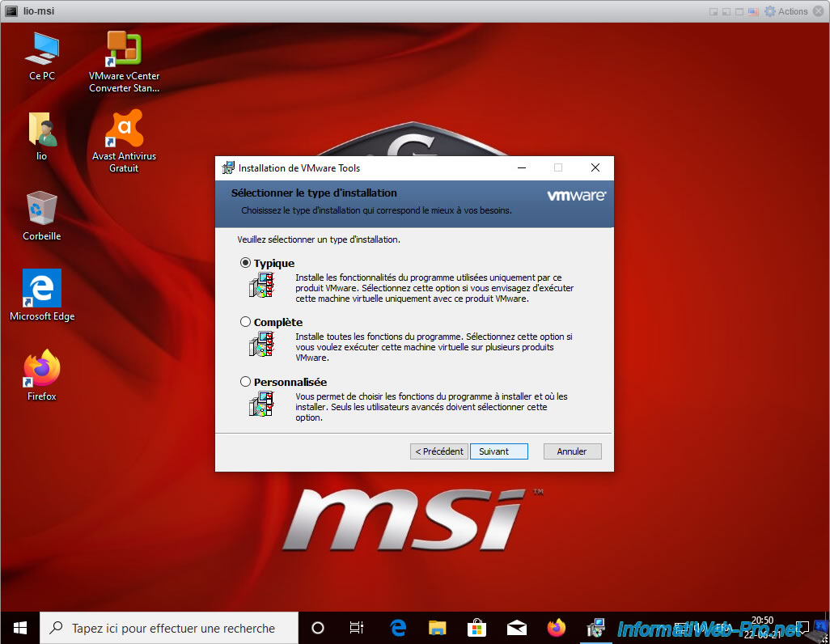
Task: Click the Cortana circle taskbar icon
Action: tap(318, 628)
